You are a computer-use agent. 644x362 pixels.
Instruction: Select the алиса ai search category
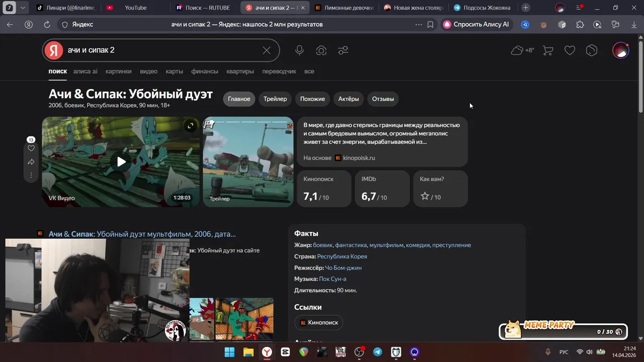click(85, 71)
